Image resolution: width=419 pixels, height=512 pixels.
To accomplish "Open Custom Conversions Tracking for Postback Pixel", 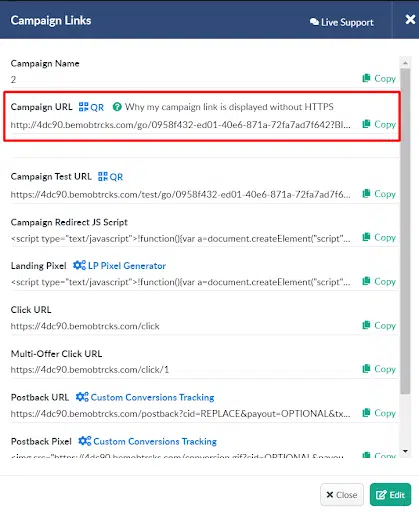I will pos(148,441).
